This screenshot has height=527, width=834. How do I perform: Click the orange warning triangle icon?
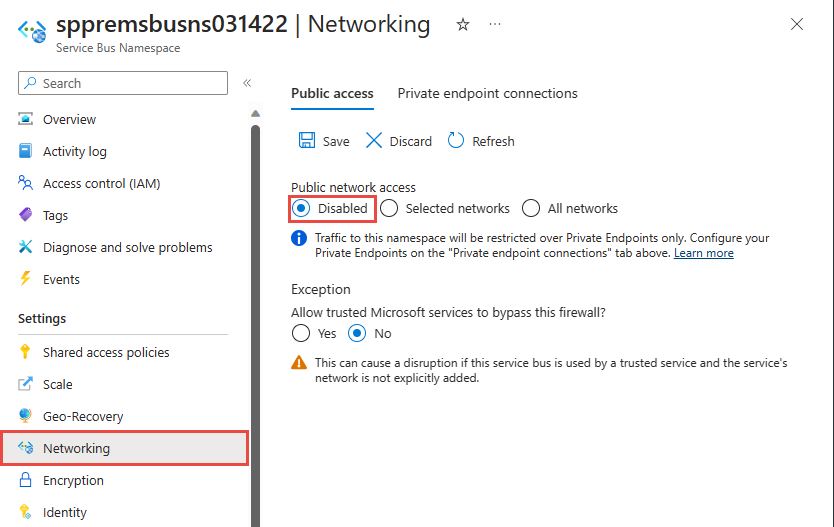point(299,363)
